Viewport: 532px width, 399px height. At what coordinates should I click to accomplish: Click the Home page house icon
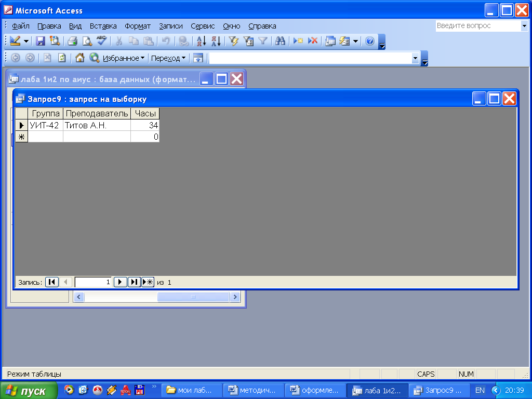point(79,58)
